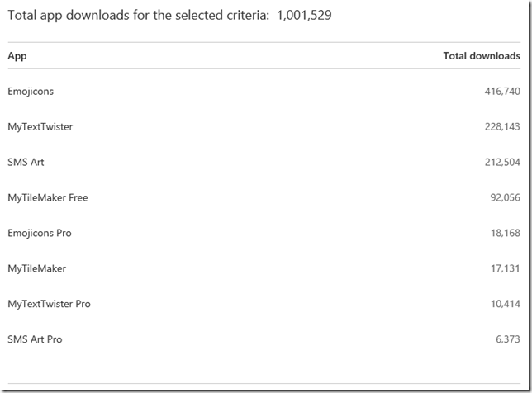This screenshot has height=393, width=532.
Task: Select the 416,740 downloads value
Action: tap(502, 92)
